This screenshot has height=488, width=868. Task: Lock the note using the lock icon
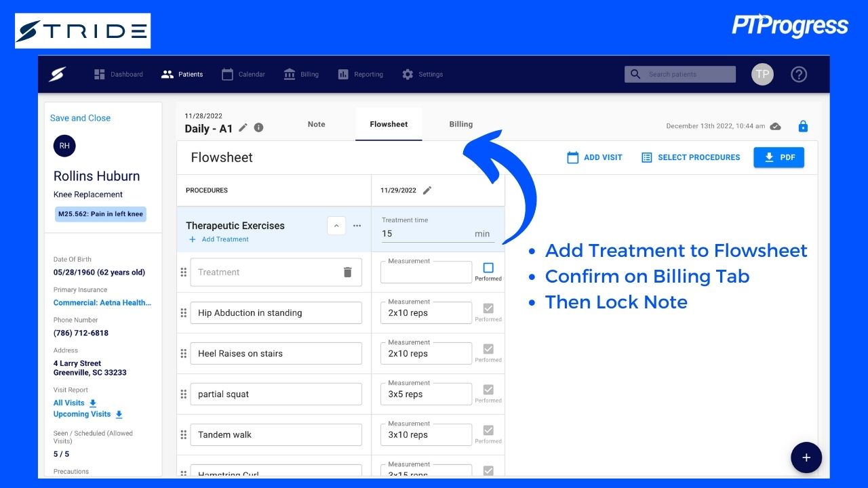(803, 125)
